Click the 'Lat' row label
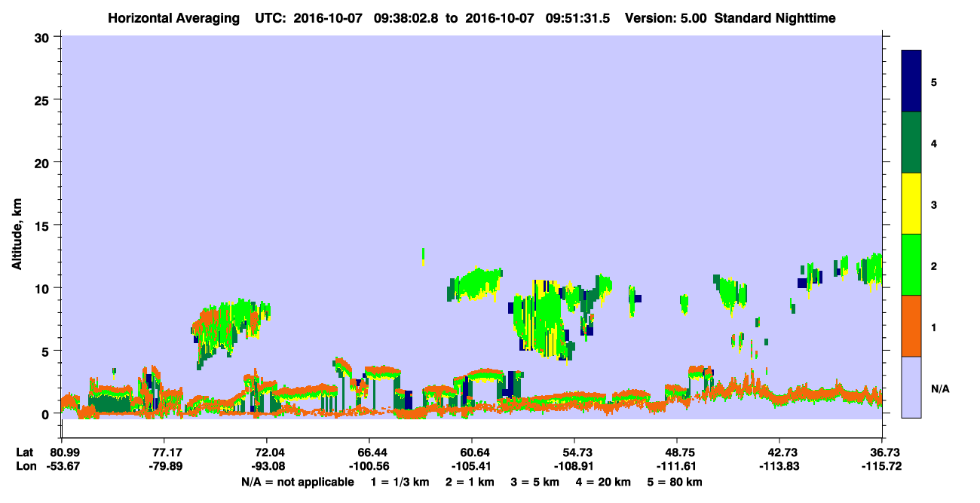 point(24,452)
